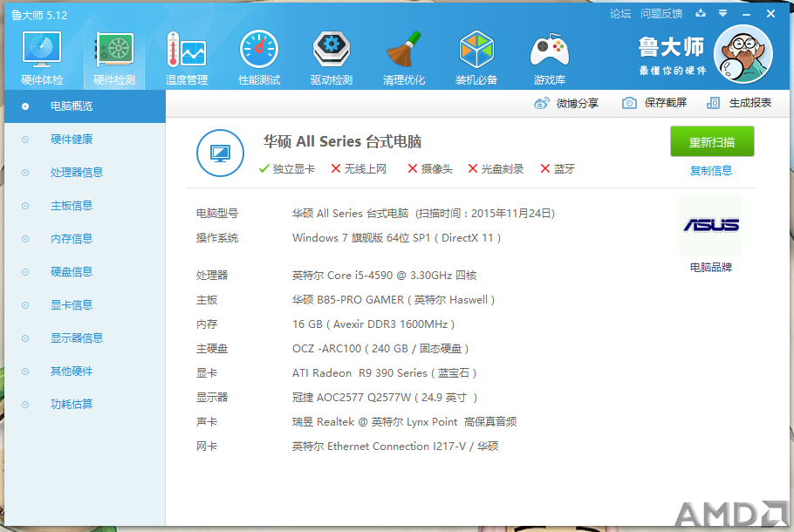Click the green 重新扫描 rescan button

click(712, 142)
